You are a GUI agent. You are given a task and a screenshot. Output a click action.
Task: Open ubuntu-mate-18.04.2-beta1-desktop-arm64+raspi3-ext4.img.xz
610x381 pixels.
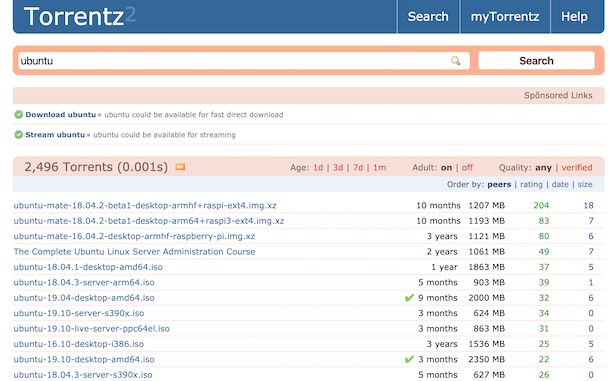[149, 221]
